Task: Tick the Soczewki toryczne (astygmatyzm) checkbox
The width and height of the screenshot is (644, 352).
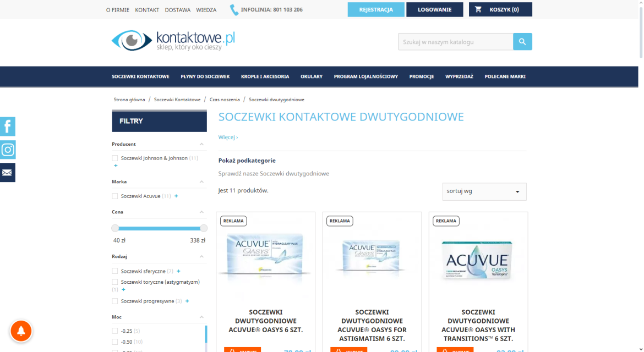Action: [x=115, y=282]
